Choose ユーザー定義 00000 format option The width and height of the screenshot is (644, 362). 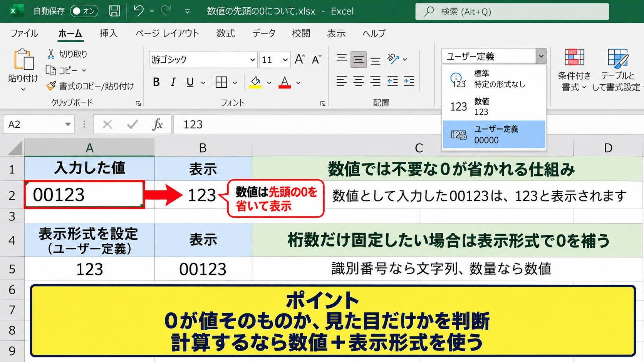pyautogui.click(x=494, y=134)
